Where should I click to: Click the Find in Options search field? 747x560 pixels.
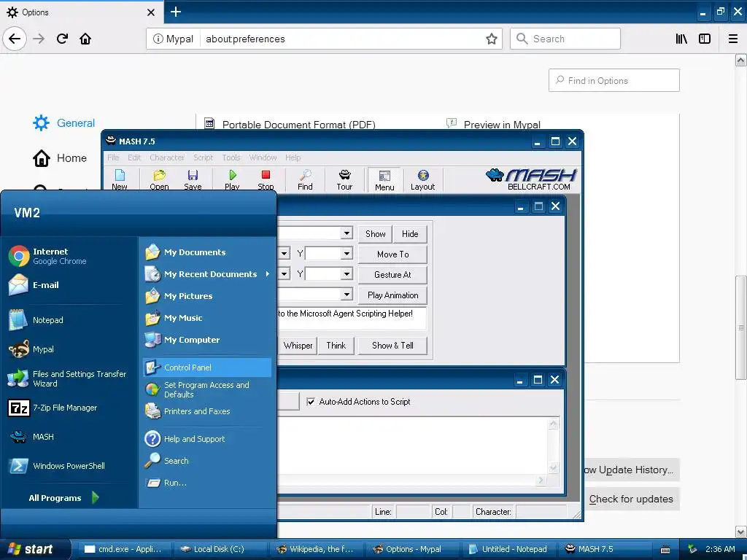[614, 80]
